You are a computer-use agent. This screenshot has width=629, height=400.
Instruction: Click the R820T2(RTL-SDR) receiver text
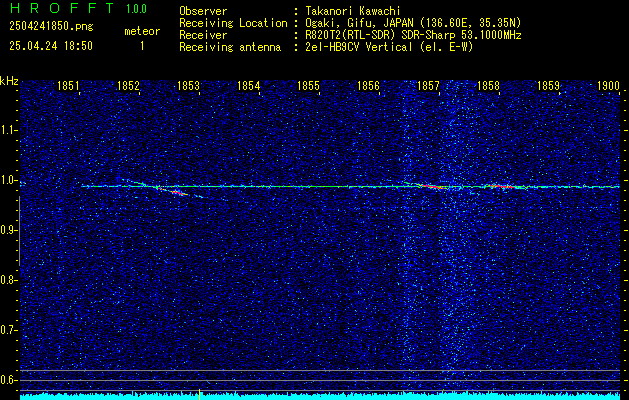pos(413,35)
